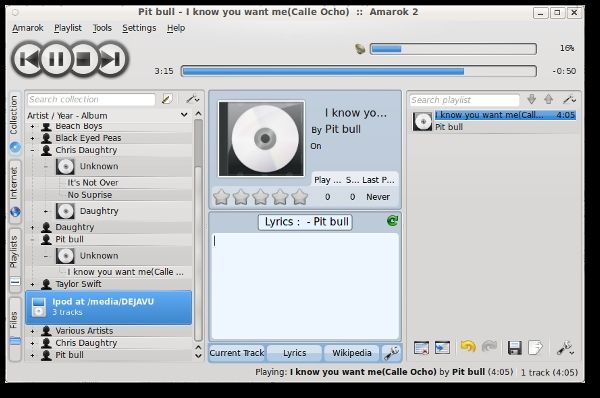Skip to the next track
This screenshot has width=600, height=398.
112,59
